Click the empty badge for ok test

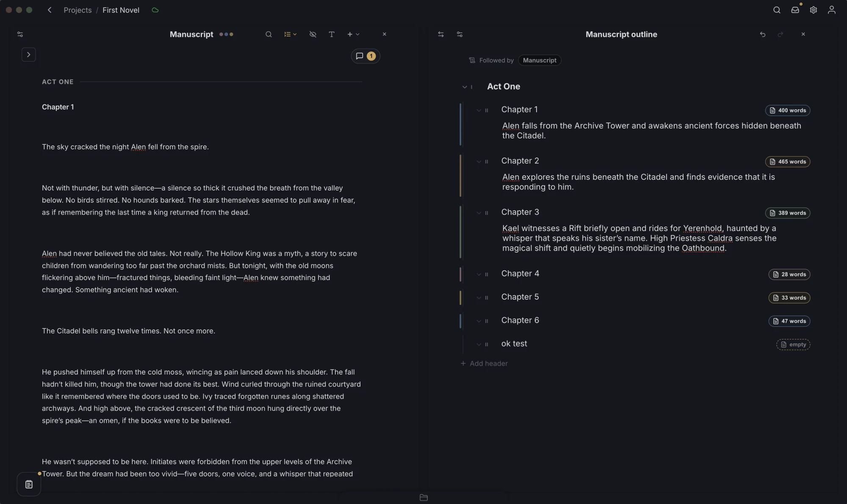(793, 344)
